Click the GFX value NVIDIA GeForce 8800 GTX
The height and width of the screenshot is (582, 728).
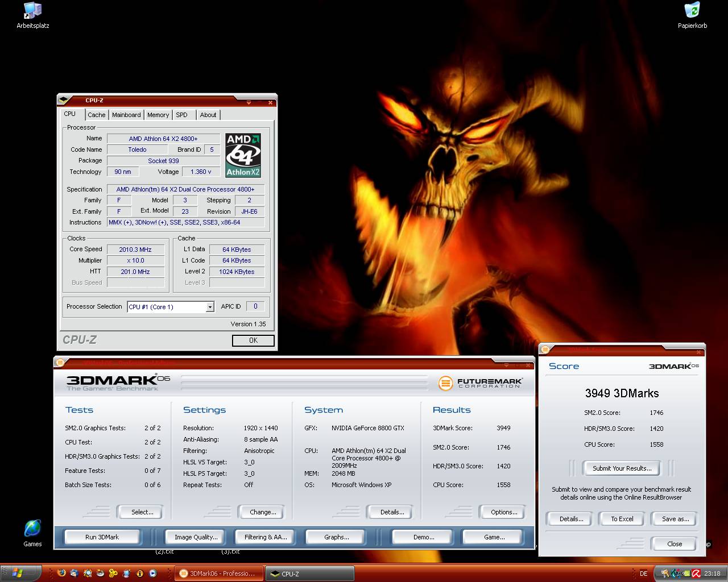(x=368, y=428)
